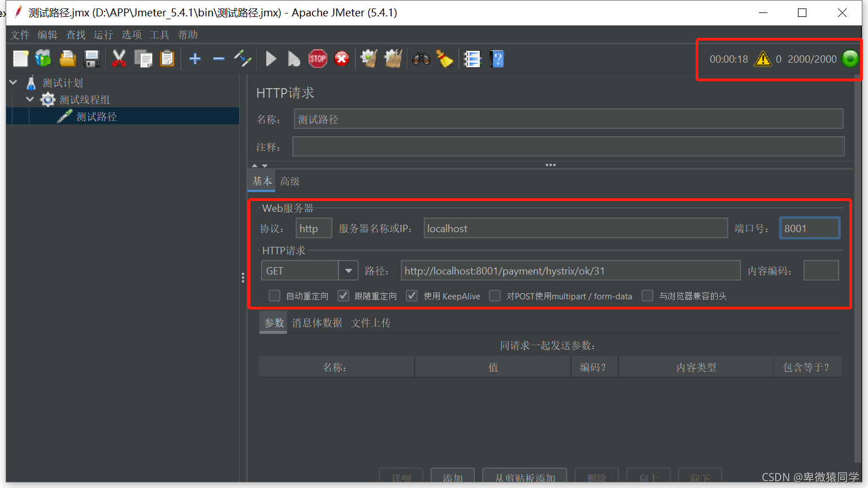Open the Templates icon in the toolbar
Image resolution: width=868 pixels, height=488 pixels.
pos(44,59)
